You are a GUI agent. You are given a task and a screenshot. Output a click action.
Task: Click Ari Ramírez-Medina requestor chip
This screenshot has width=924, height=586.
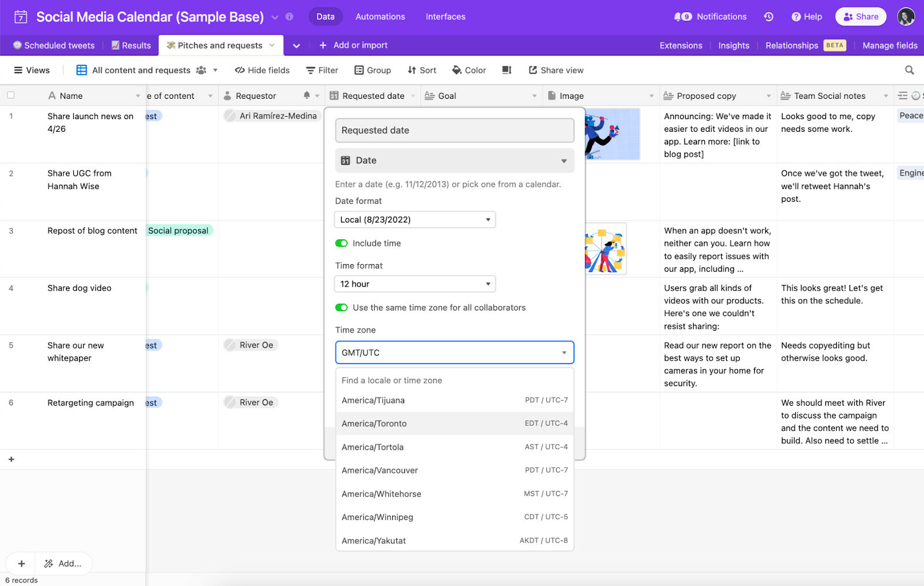[x=271, y=116]
